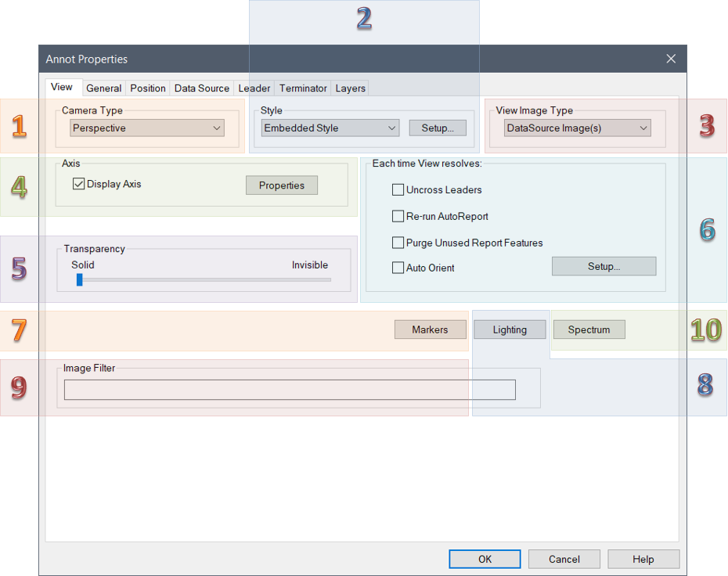Image resolution: width=728 pixels, height=576 pixels.
Task: Check Re-run AutoReport checkbox
Action: pos(398,217)
